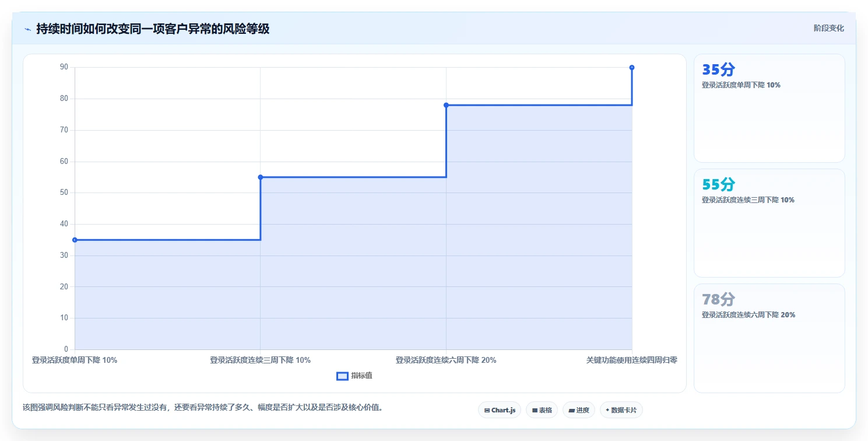Click the data point at value 35
The width and height of the screenshot is (868, 441).
coord(75,240)
